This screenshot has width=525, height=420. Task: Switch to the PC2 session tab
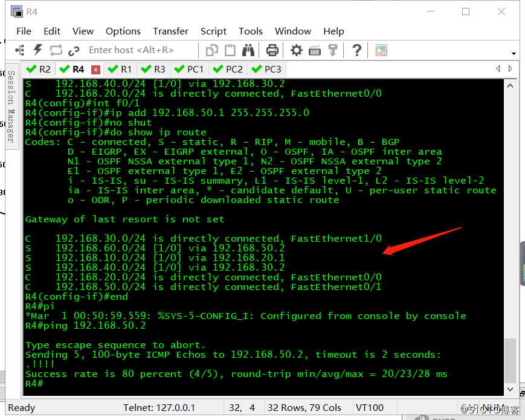228,69
